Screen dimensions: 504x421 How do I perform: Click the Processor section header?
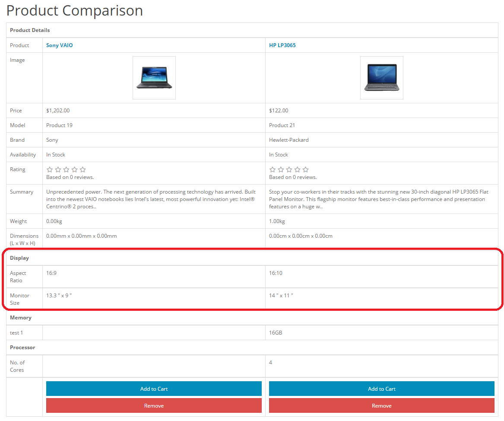point(22,348)
